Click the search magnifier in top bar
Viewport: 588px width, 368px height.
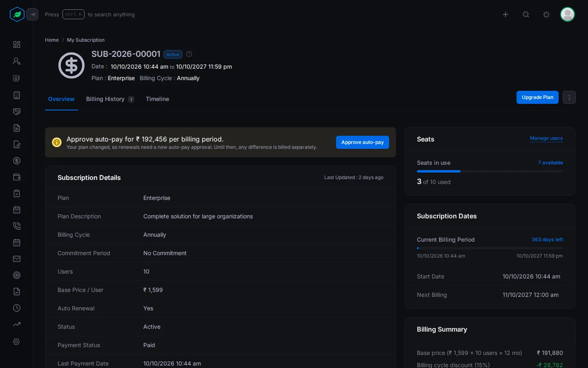click(x=526, y=14)
